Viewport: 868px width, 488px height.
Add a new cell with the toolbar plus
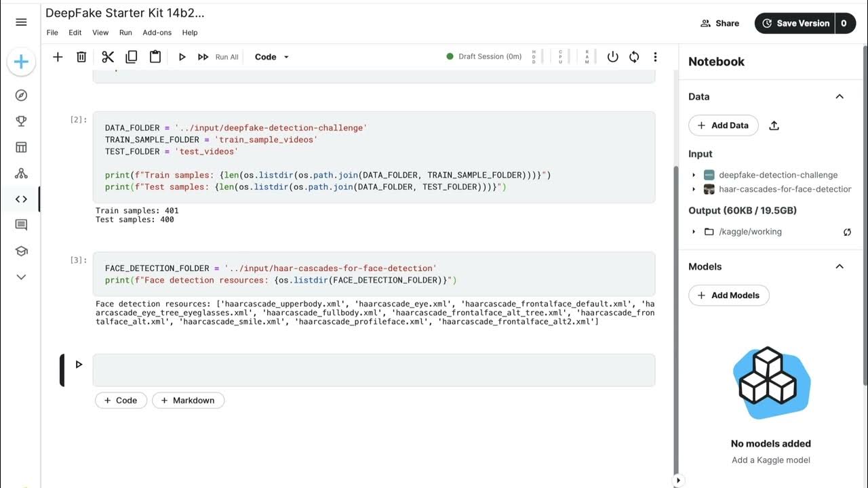[x=58, y=57]
